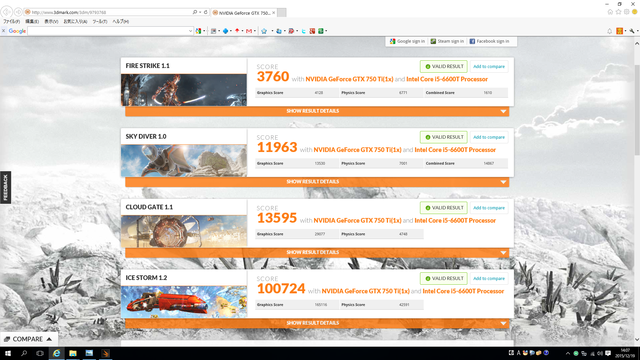The height and width of the screenshot is (360, 640).
Task: Expand Show Result Details under Fire Strike
Action: [317, 111]
